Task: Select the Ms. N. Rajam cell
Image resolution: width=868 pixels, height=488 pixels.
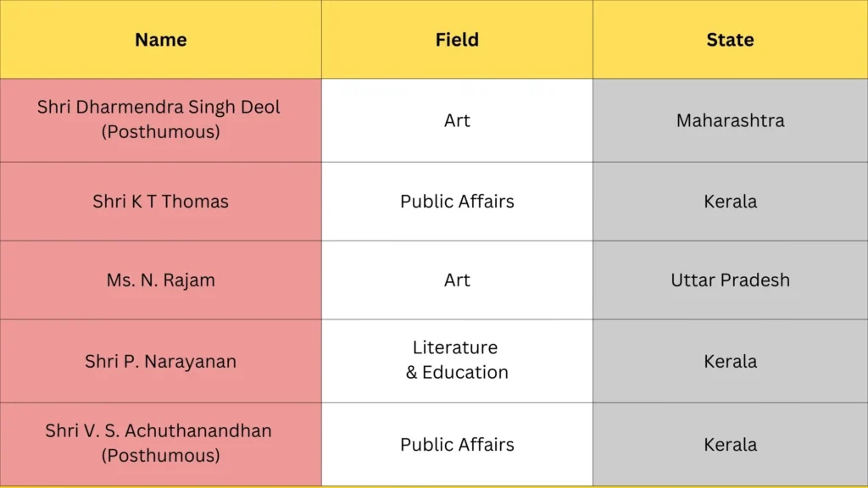Action: tap(160, 280)
